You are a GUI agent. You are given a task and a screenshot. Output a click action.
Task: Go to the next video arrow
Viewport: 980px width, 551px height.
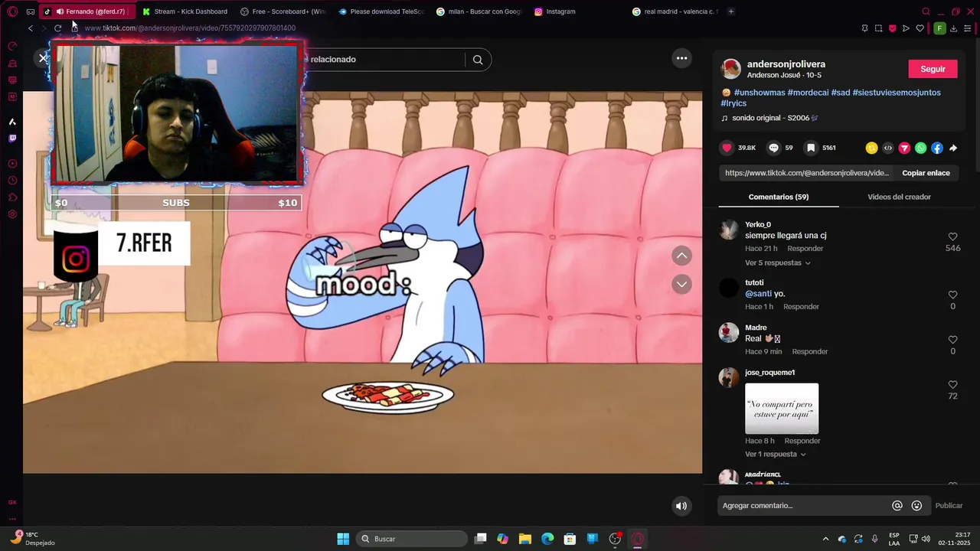681,284
